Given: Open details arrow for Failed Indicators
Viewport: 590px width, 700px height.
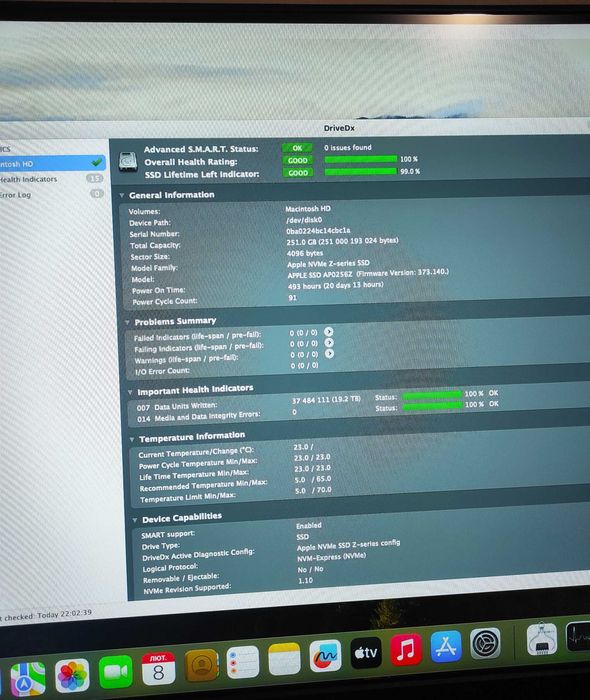Looking at the screenshot, I should 328,331.
